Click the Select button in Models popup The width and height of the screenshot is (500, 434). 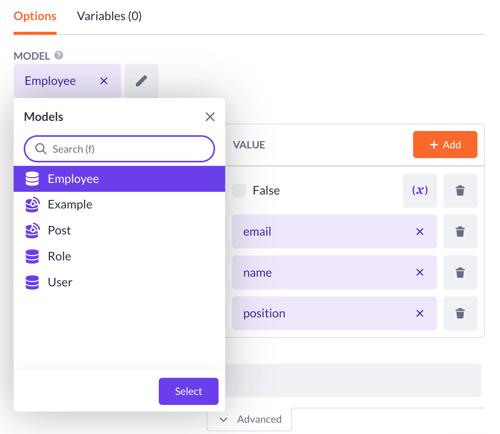pyautogui.click(x=189, y=391)
